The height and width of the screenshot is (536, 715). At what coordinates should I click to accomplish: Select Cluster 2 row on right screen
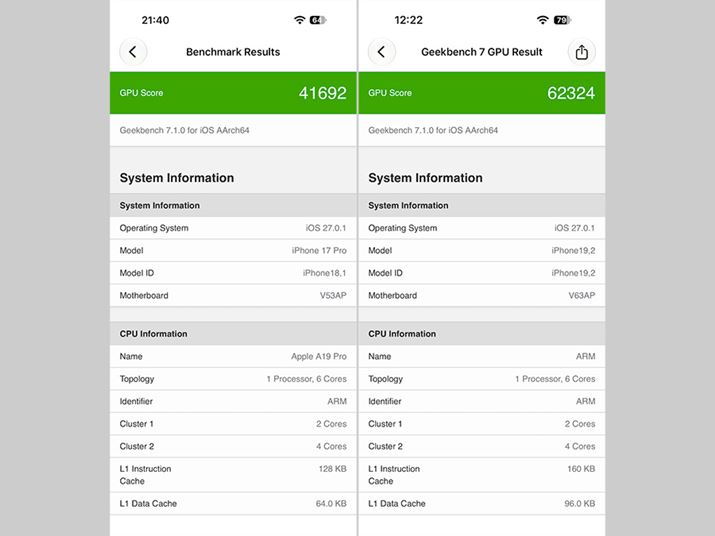pos(482,446)
